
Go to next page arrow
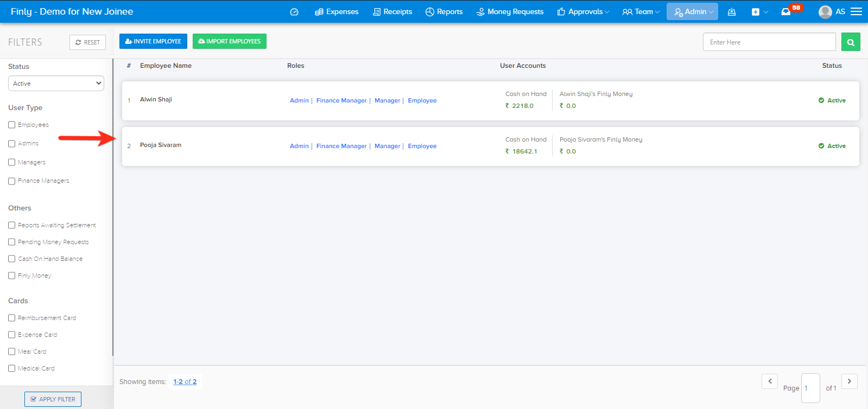[849, 381]
